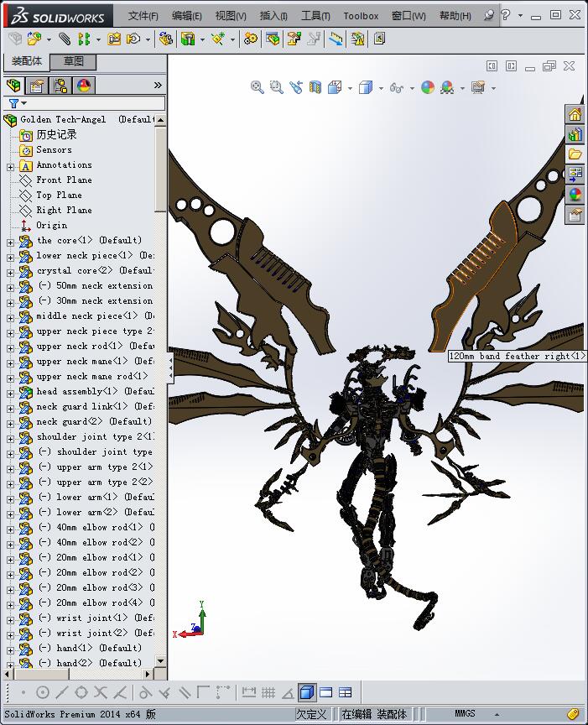Switch to the 草图 tab

click(73, 61)
